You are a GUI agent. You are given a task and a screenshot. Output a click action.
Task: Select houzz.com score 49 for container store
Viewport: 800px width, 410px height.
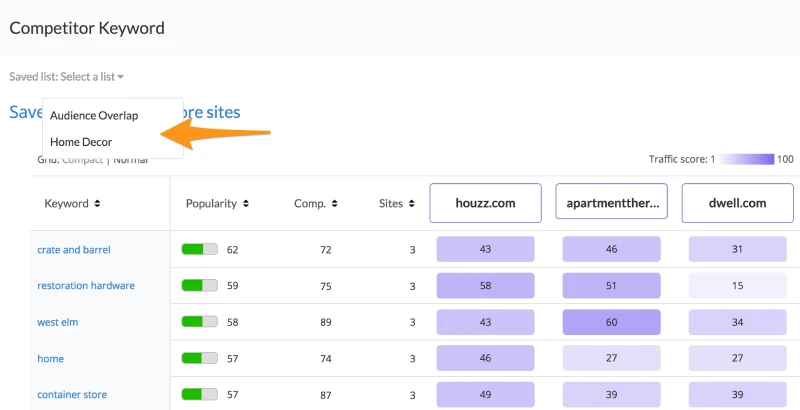click(485, 394)
